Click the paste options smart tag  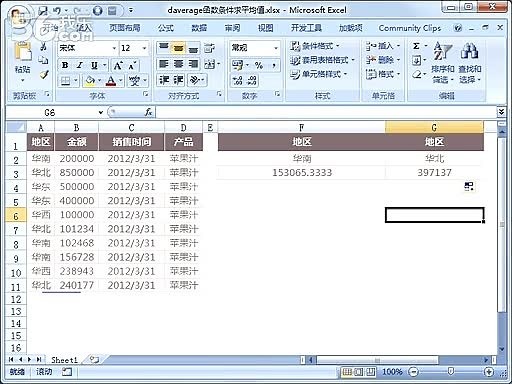pos(469,186)
